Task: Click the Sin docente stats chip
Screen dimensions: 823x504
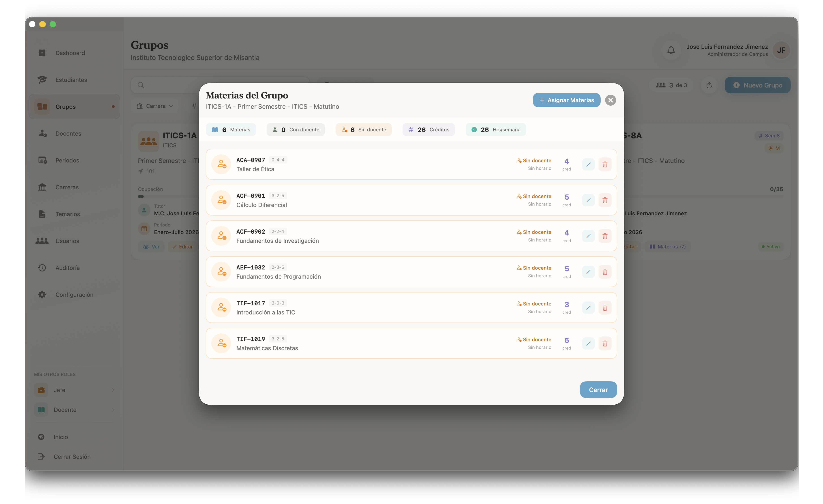Action: coord(363,130)
